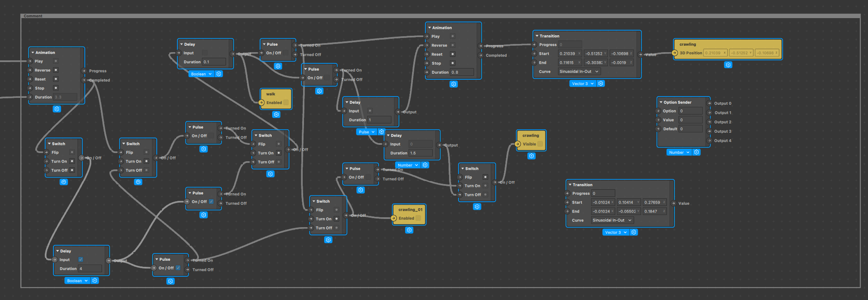
Task: Open settings gear under crawling Visible node
Action: tap(531, 156)
